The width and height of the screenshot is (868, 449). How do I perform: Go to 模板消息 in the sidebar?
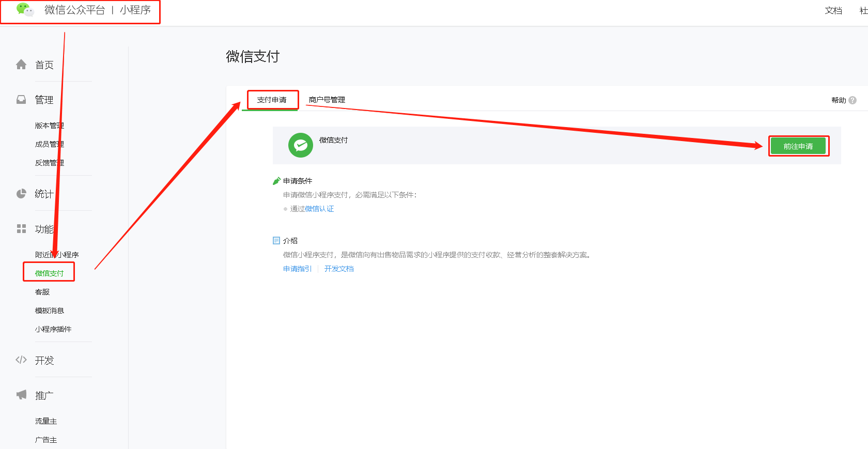[50, 311]
